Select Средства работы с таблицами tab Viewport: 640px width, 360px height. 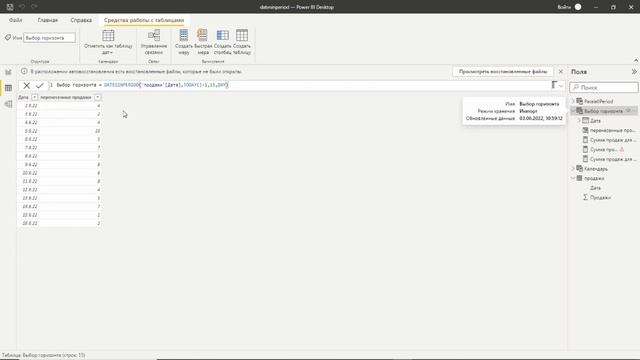point(144,20)
